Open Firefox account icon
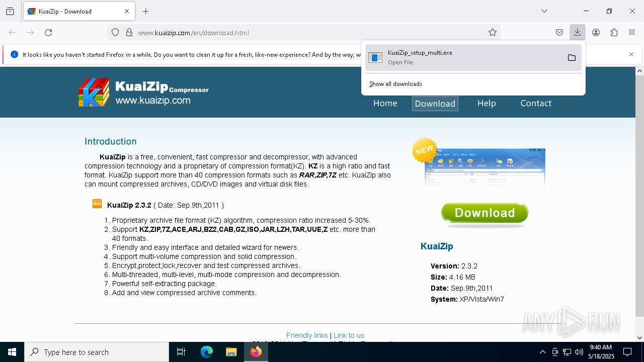 596,33
